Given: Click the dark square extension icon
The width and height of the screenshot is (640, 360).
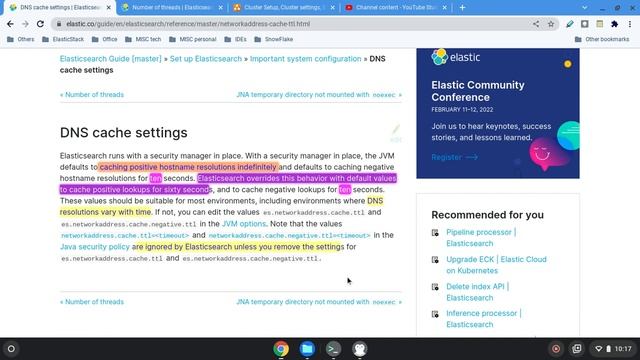Looking at the screenshot, I should coord(584,24).
